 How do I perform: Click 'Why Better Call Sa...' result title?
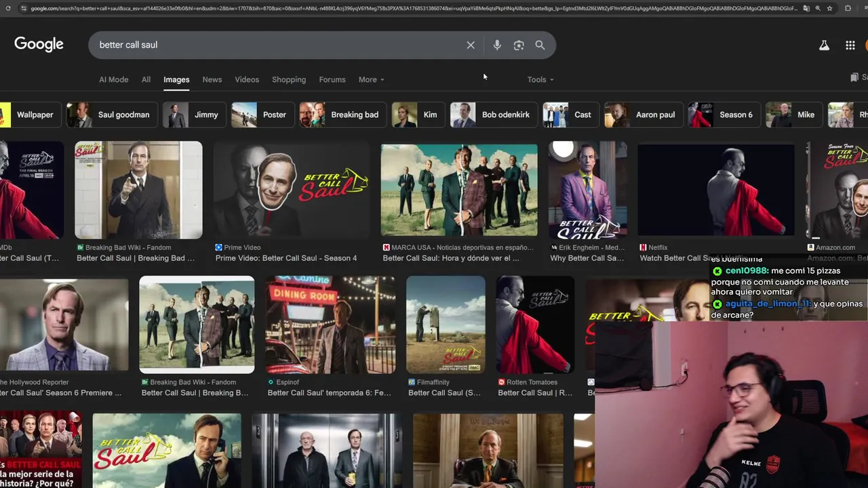(587, 258)
